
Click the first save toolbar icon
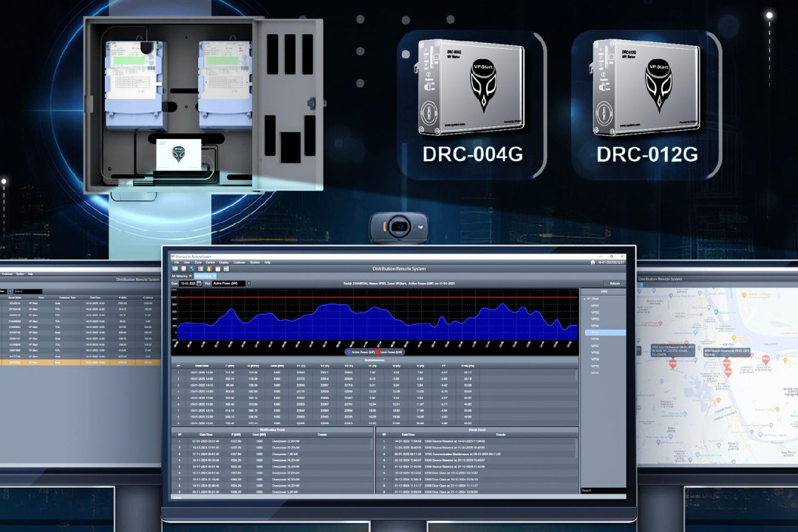click(174, 268)
